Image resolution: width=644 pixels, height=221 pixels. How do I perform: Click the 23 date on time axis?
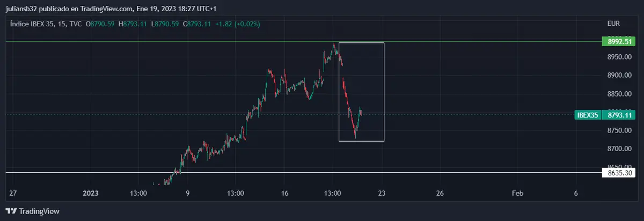click(x=382, y=193)
